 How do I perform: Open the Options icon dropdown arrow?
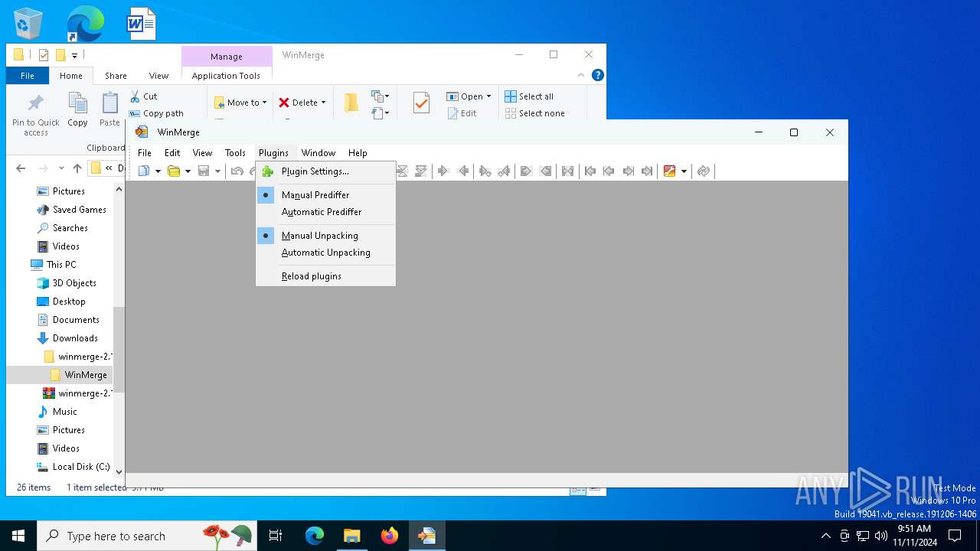[x=684, y=171]
